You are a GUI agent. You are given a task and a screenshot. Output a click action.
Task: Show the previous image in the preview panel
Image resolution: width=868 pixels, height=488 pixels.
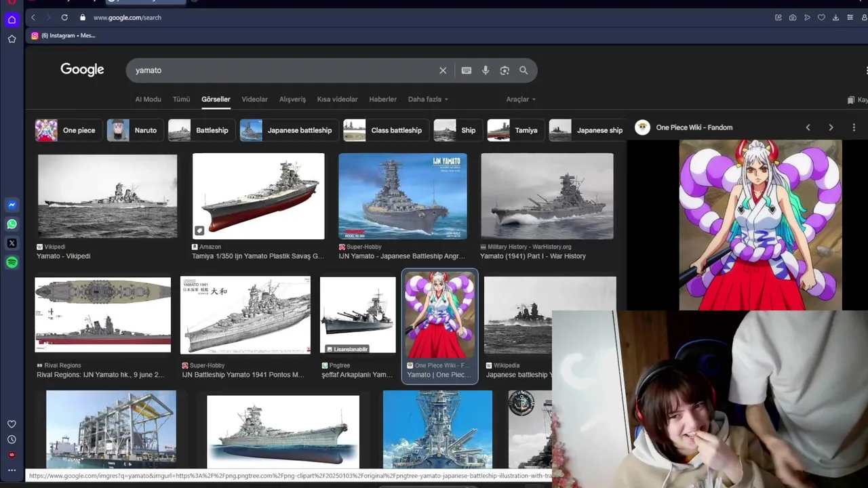coord(808,127)
